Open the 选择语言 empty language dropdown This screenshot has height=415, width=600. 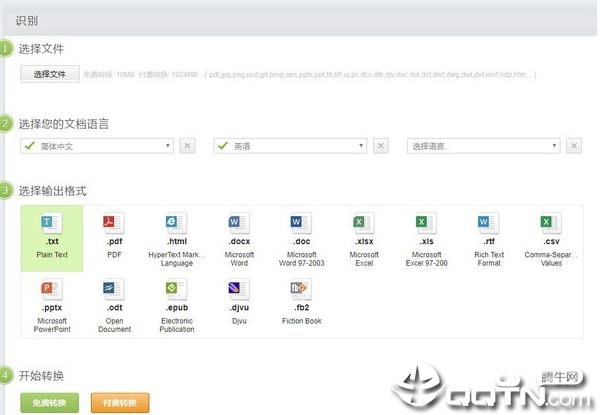483,146
